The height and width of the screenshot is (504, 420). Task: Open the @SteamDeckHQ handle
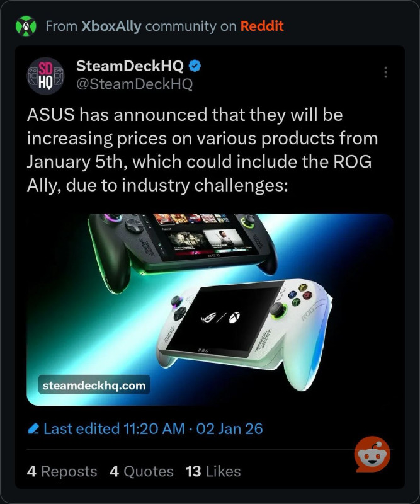coord(133,83)
